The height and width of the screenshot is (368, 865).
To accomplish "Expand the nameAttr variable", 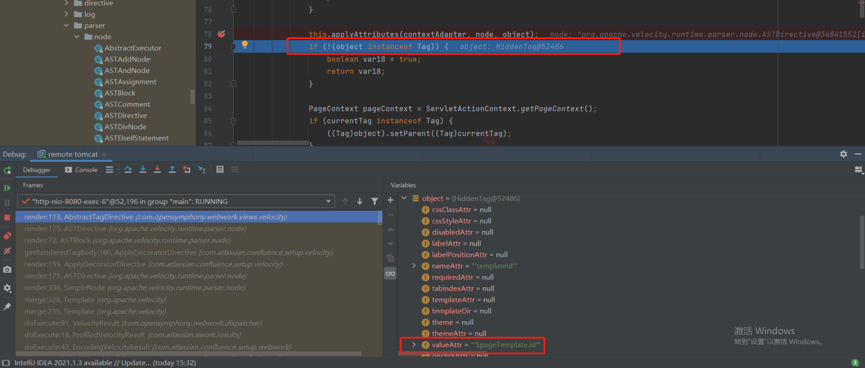I will 414,266.
